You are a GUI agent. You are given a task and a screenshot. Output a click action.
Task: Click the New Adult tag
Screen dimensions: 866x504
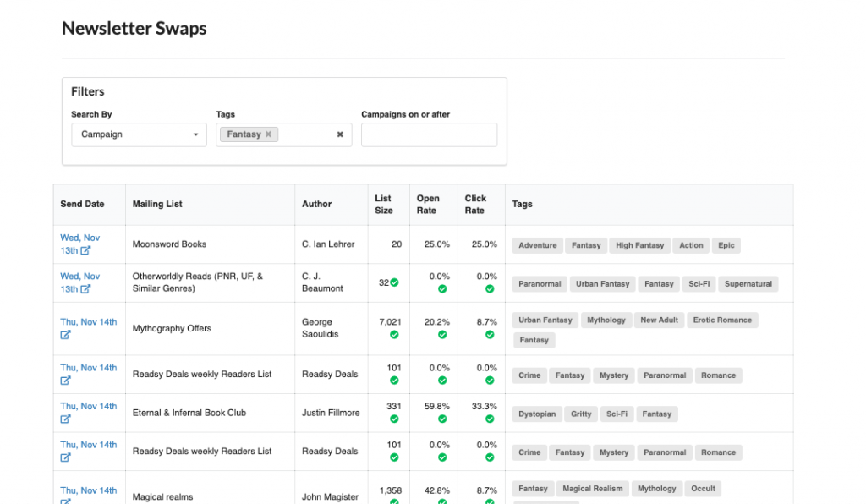(659, 320)
